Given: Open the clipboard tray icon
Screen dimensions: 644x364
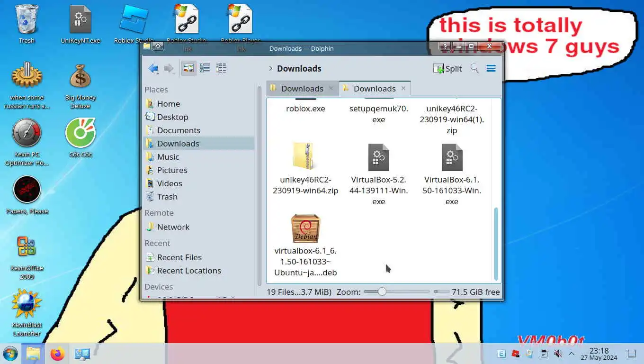Looking at the screenshot, I should click(544, 354).
